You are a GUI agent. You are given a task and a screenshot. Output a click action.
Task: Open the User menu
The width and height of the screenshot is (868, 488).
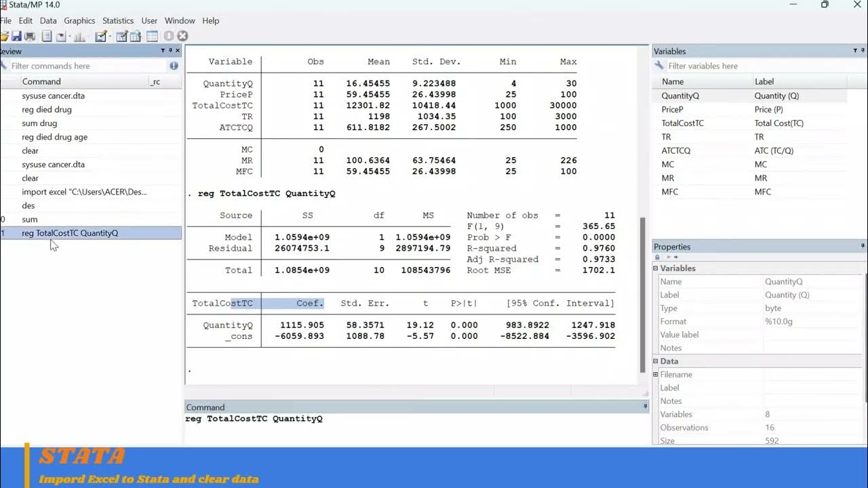[x=149, y=21]
